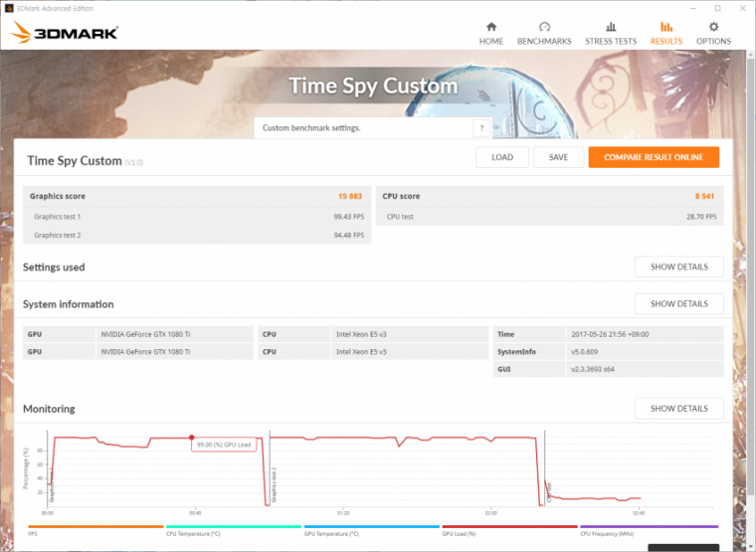Click the vertical scrollbar on the right edge
This screenshot has height=552, width=756.
(751, 275)
